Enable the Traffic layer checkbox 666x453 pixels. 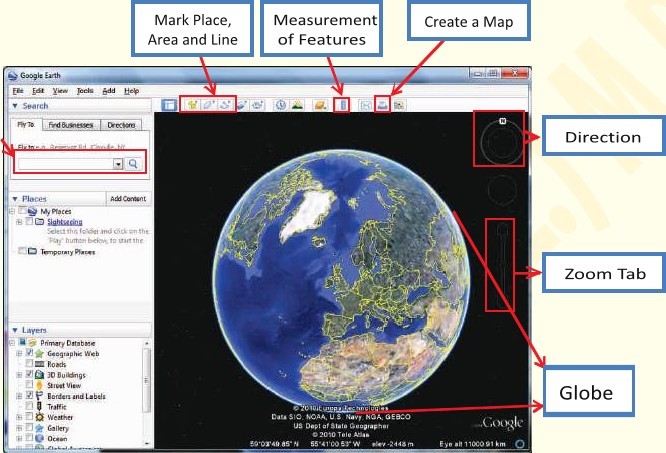coord(29,406)
